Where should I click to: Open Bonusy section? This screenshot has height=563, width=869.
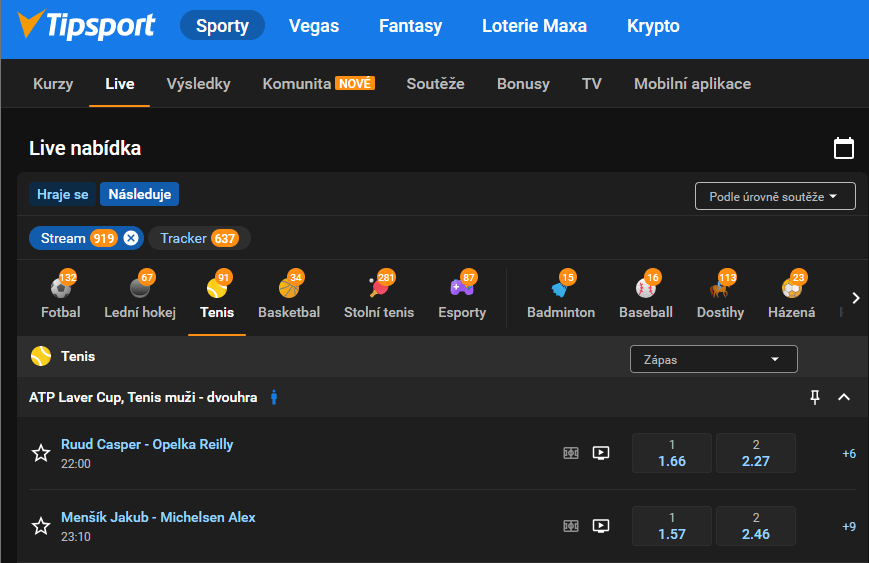[523, 84]
